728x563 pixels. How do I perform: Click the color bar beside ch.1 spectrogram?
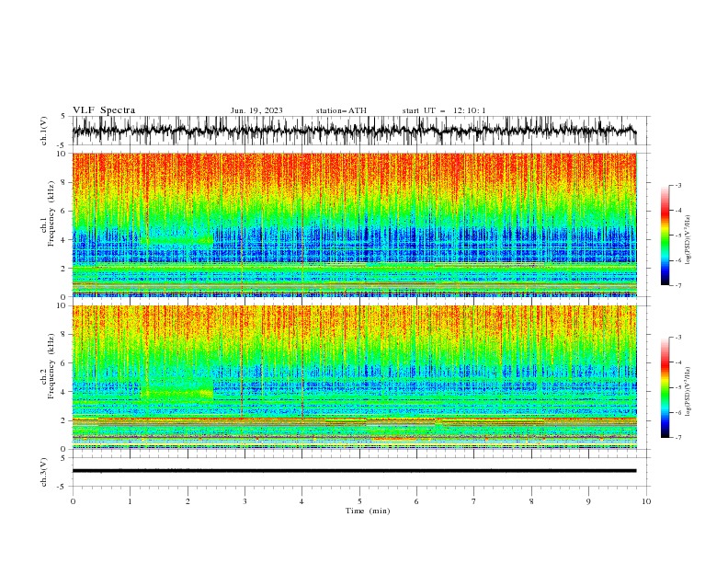665,236
